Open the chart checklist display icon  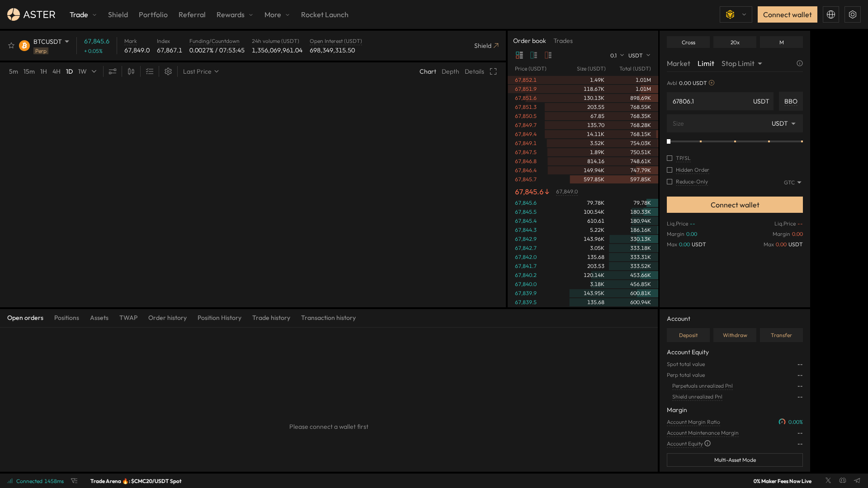point(150,71)
